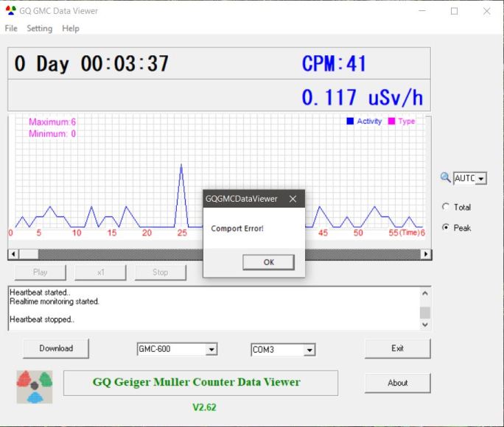The width and height of the screenshot is (504, 427).
Task: Click the Exit button
Action: [x=398, y=348]
